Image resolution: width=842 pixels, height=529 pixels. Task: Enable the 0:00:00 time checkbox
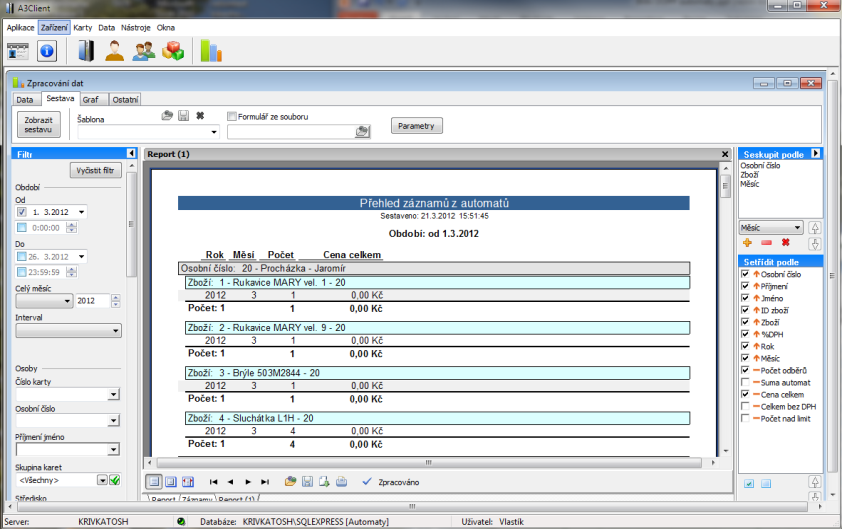[x=22, y=228]
